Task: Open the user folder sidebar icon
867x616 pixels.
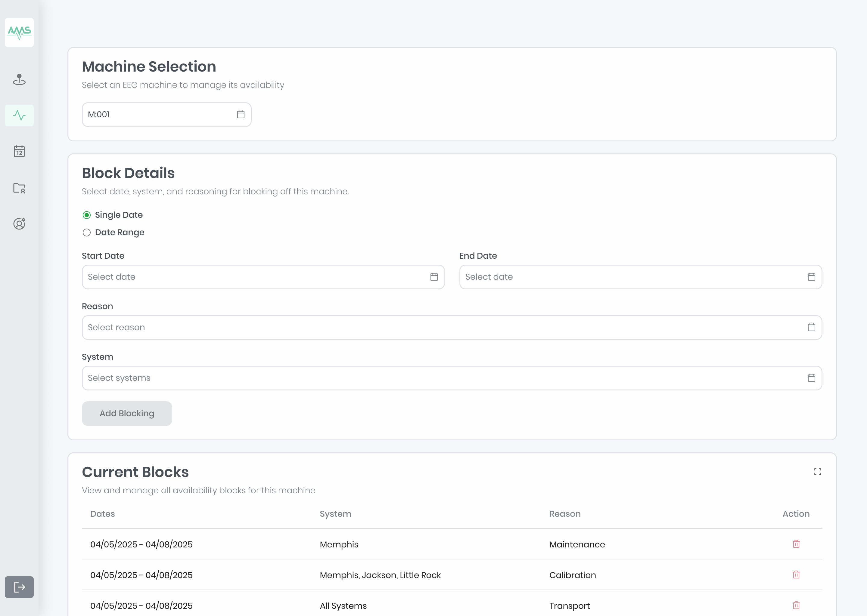Action: point(19,188)
